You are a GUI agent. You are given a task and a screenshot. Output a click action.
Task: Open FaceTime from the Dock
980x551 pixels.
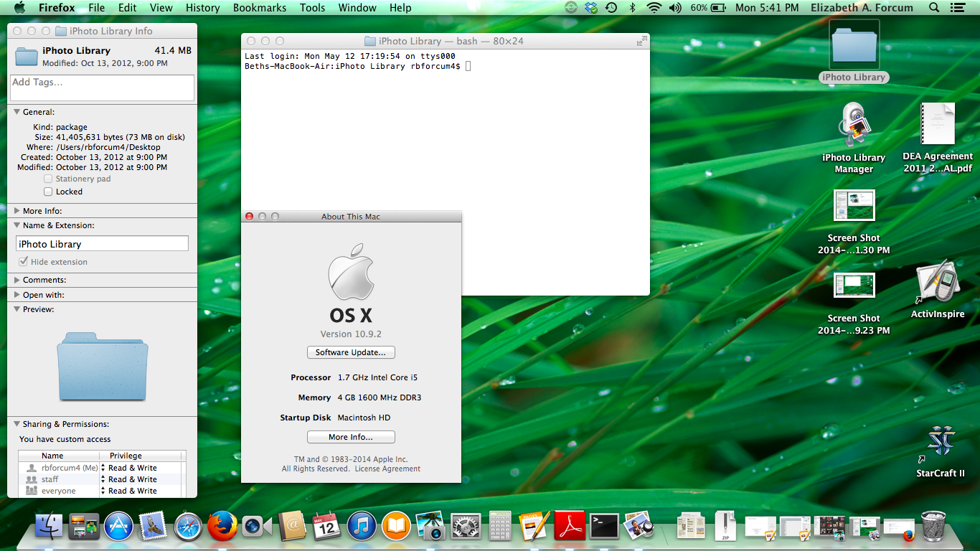(x=257, y=527)
